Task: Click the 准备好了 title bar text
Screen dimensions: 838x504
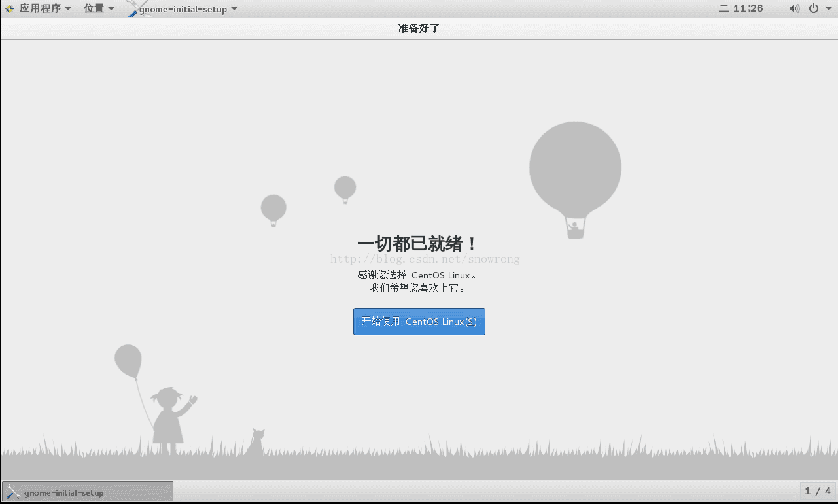Action: pyautogui.click(x=419, y=28)
